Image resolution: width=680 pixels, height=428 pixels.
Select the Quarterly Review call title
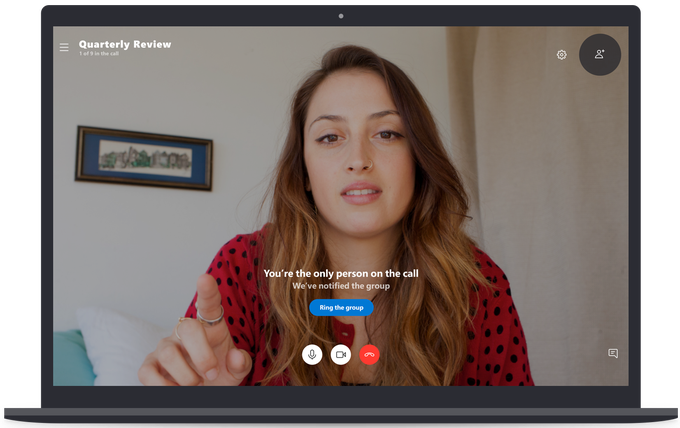coord(125,44)
